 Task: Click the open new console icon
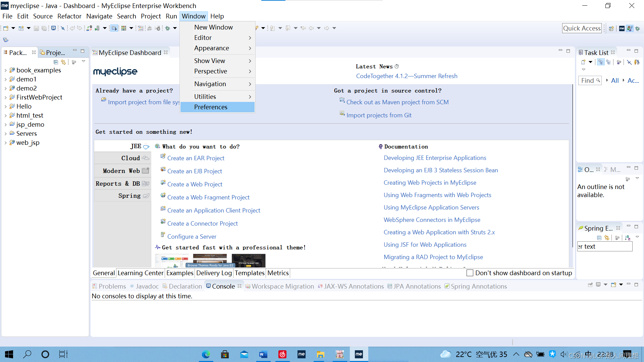point(613,285)
